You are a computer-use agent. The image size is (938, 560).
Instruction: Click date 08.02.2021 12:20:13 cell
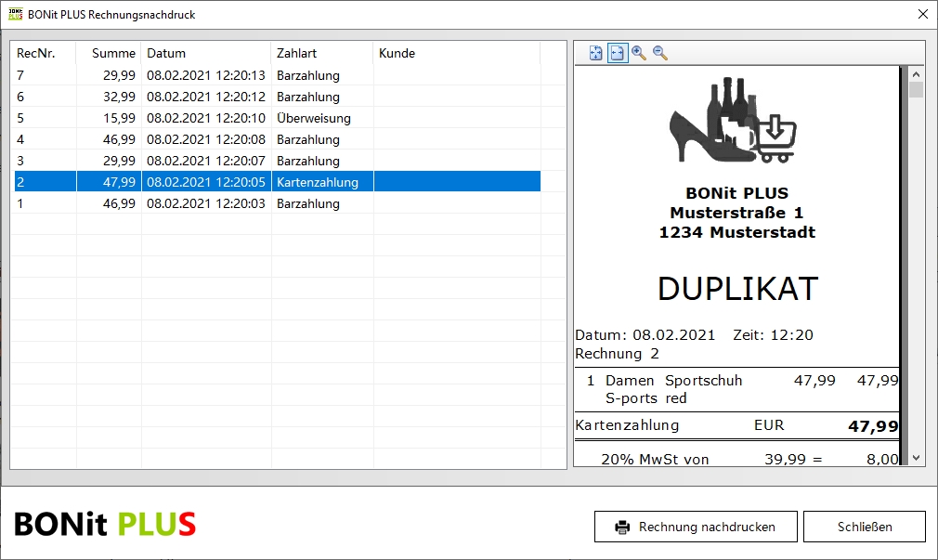206,75
